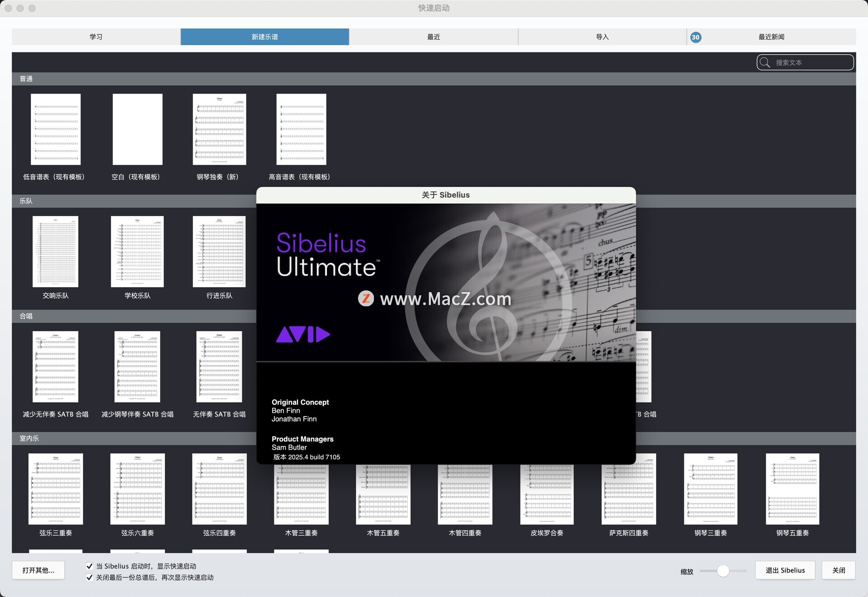Click version text 版本 2025.4 build 7105

point(307,457)
